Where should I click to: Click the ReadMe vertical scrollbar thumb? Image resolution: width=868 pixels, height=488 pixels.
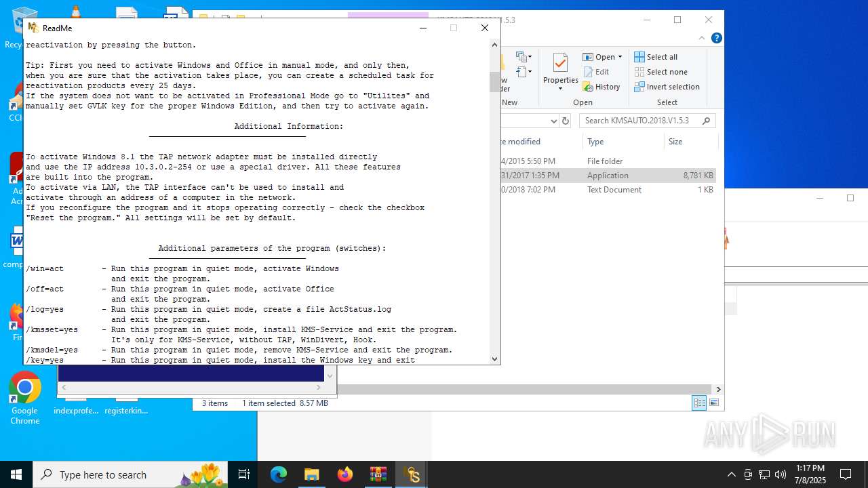[494, 81]
